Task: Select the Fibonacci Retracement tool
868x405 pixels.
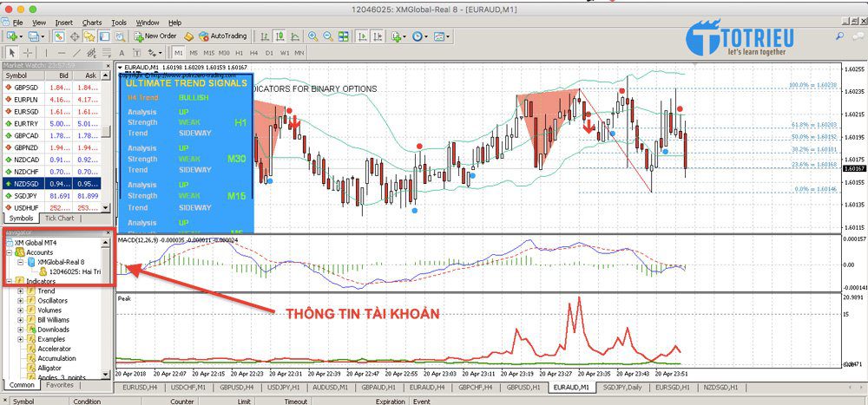Action: [106, 53]
